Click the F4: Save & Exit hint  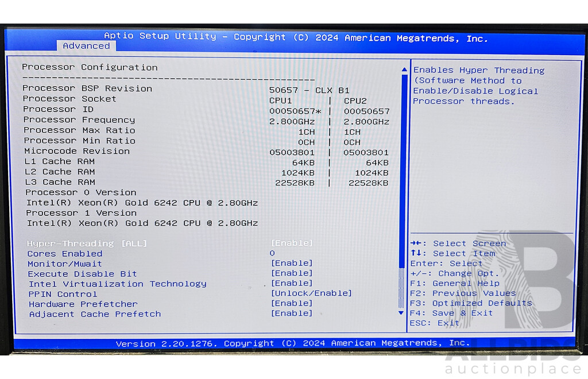[x=451, y=313]
